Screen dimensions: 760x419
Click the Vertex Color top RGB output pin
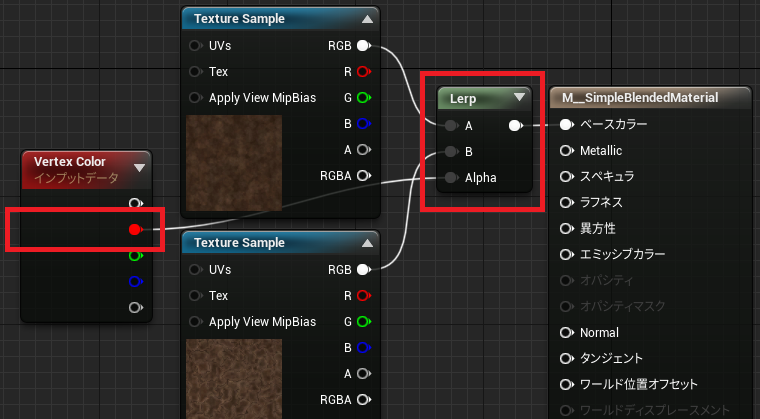135,203
